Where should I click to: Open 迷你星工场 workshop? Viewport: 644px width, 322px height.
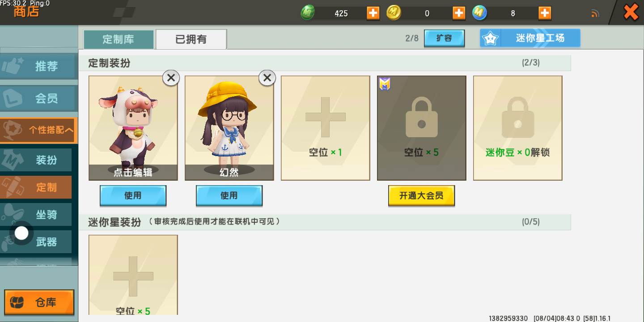pyautogui.click(x=530, y=38)
